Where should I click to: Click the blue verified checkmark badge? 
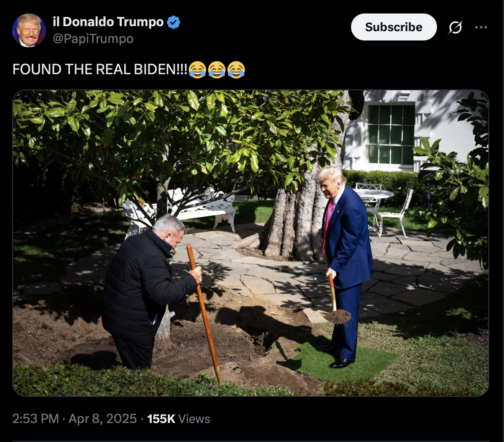click(174, 22)
